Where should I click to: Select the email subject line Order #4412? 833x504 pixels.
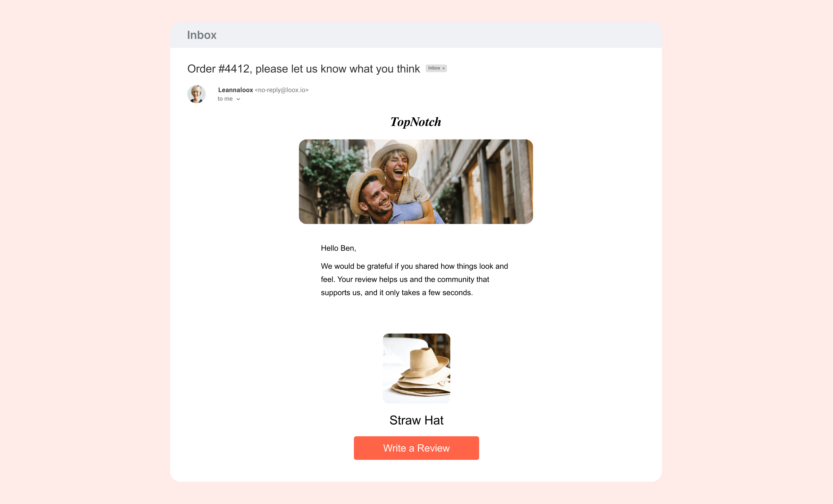point(304,69)
